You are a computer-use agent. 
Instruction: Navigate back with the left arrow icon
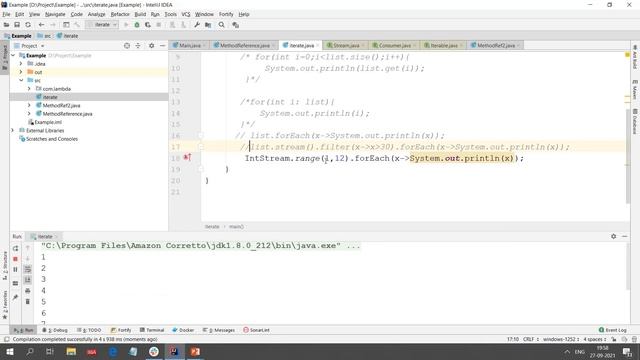click(x=41, y=25)
